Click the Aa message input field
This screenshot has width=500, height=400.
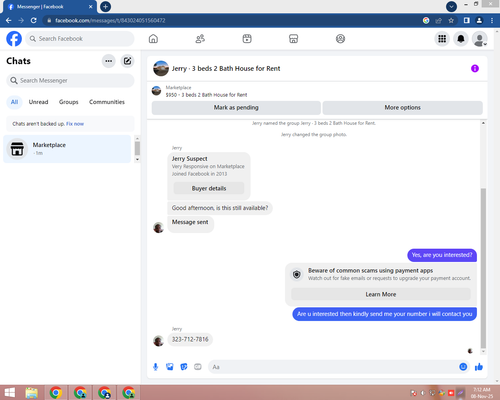coord(333,367)
